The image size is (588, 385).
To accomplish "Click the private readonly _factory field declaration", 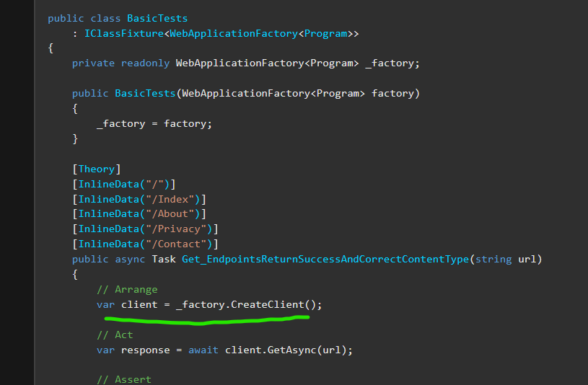I will (x=246, y=63).
